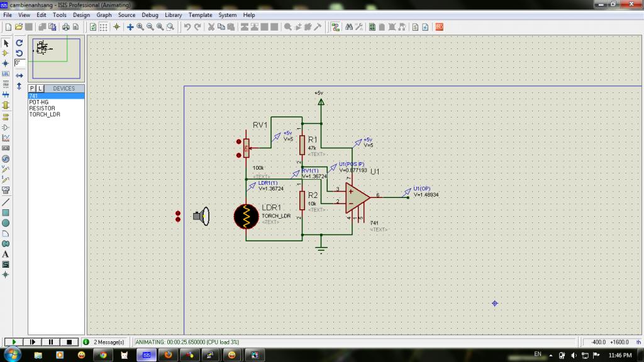644x362 pixels.
Task: Select the Selection Mode arrow tool
Action: click(6, 43)
